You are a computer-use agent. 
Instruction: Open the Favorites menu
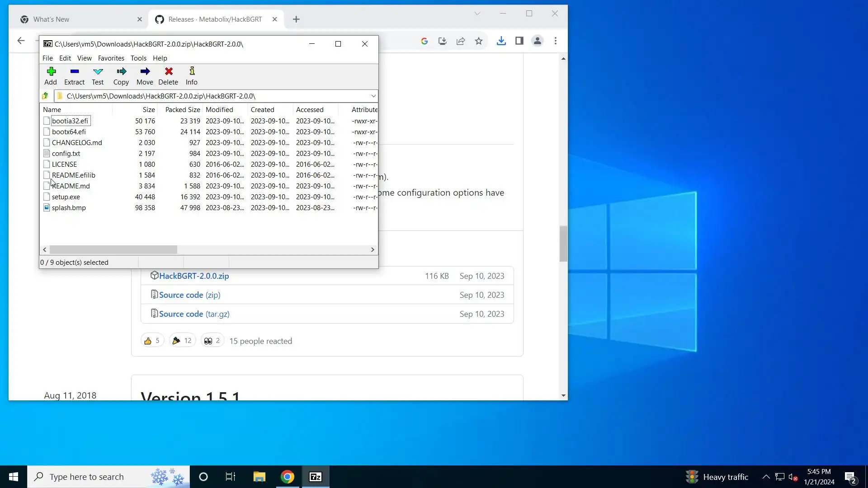click(111, 58)
